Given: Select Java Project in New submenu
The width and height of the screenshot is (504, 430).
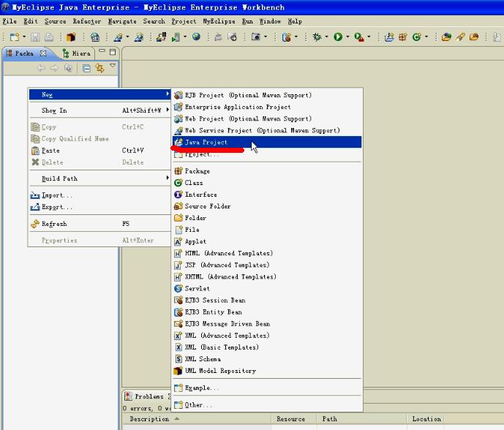Looking at the screenshot, I should coord(267,142).
